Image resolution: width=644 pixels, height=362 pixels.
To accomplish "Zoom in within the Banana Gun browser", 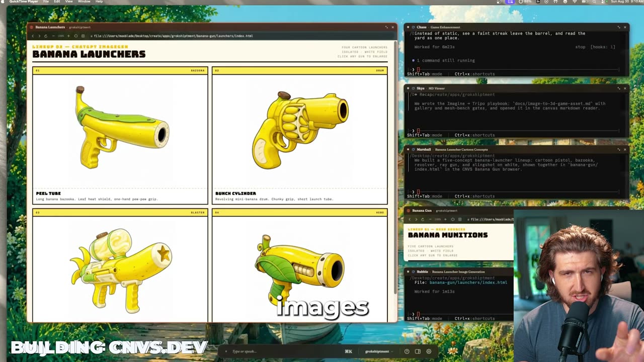I will (x=445, y=219).
